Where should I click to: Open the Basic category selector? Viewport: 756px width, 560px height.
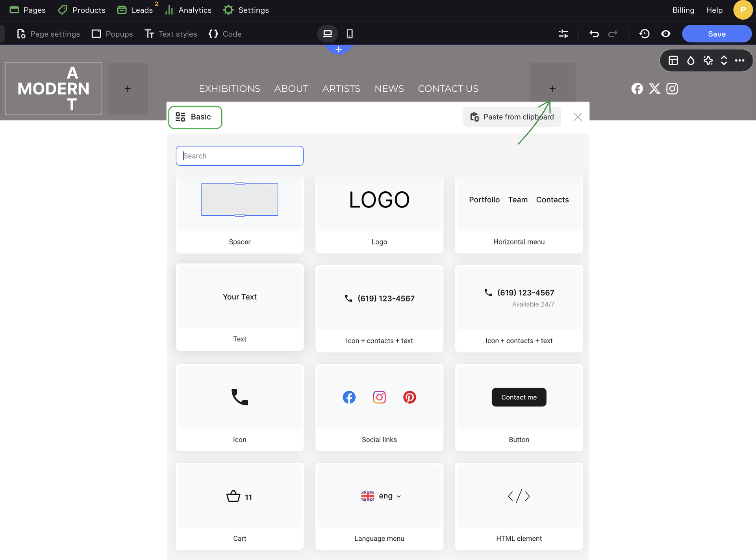[x=195, y=117]
